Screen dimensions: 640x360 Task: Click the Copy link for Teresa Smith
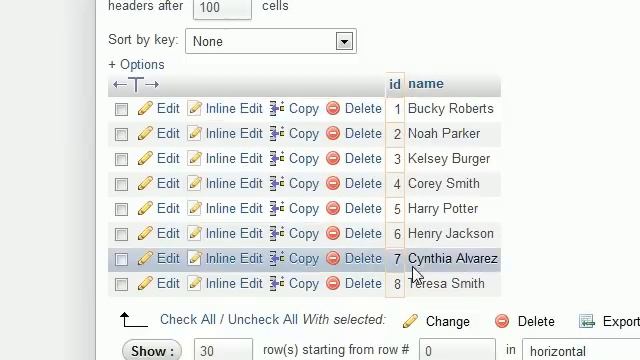click(304, 284)
